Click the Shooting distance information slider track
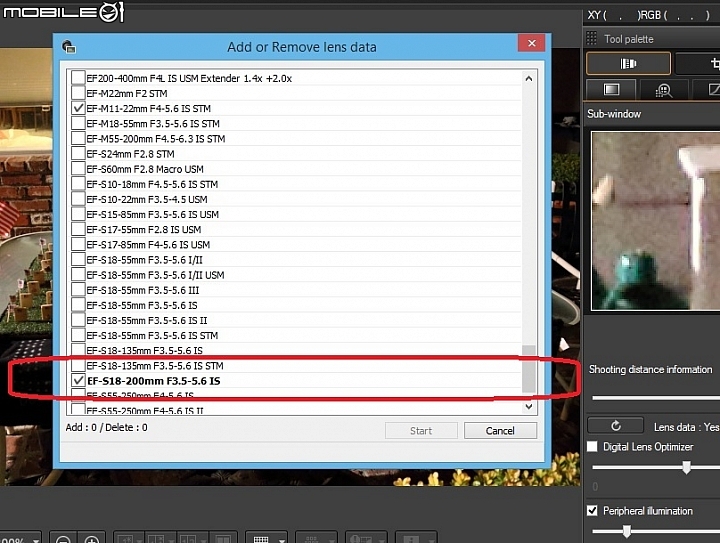Image resolution: width=720 pixels, height=543 pixels. click(x=656, y=397)
